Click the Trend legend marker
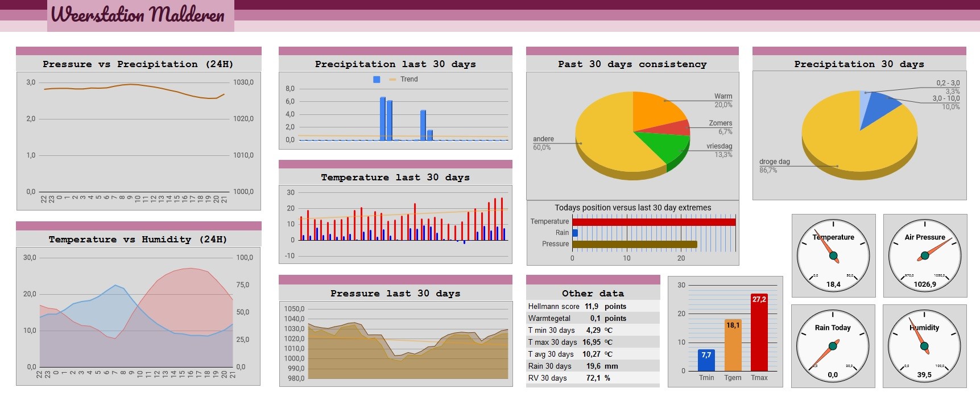The height and width of the screenshot is (396, 980). (392, 80)
